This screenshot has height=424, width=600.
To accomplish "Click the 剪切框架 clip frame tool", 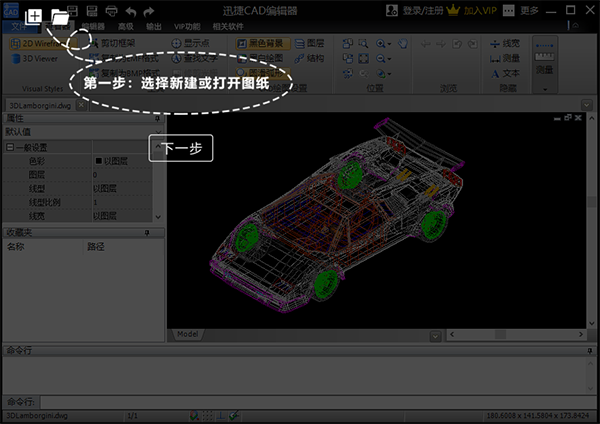I will point(113,43).
